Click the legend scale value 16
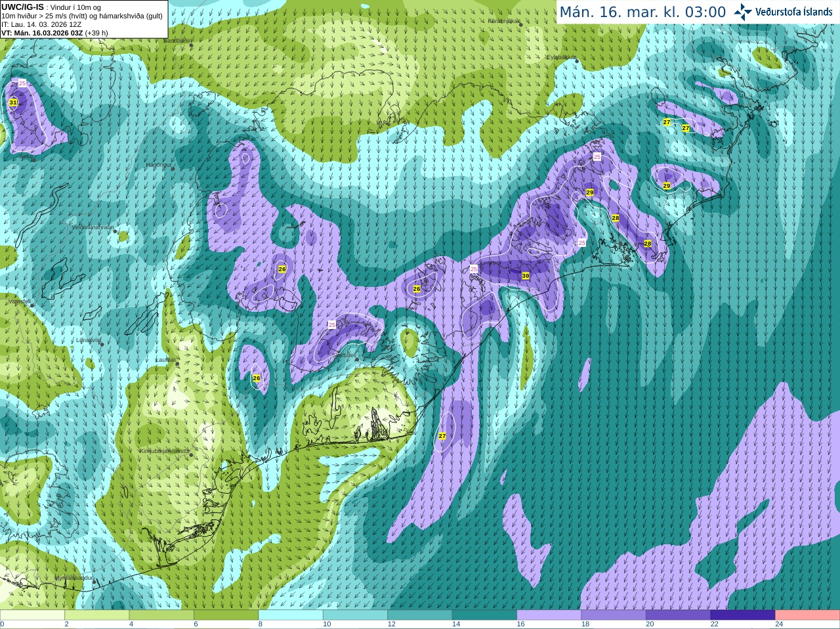840x629 pixels. click(x=520, y=624)
